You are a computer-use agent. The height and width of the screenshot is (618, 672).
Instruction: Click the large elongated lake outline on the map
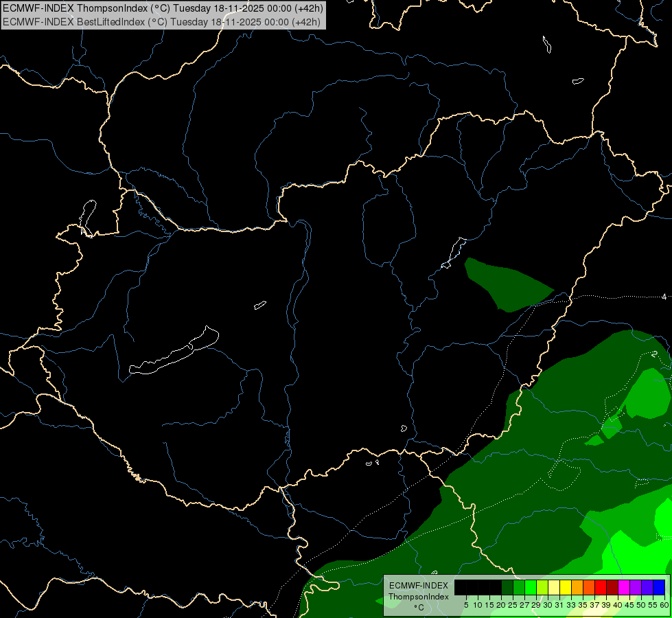click(x=174, y=352)
